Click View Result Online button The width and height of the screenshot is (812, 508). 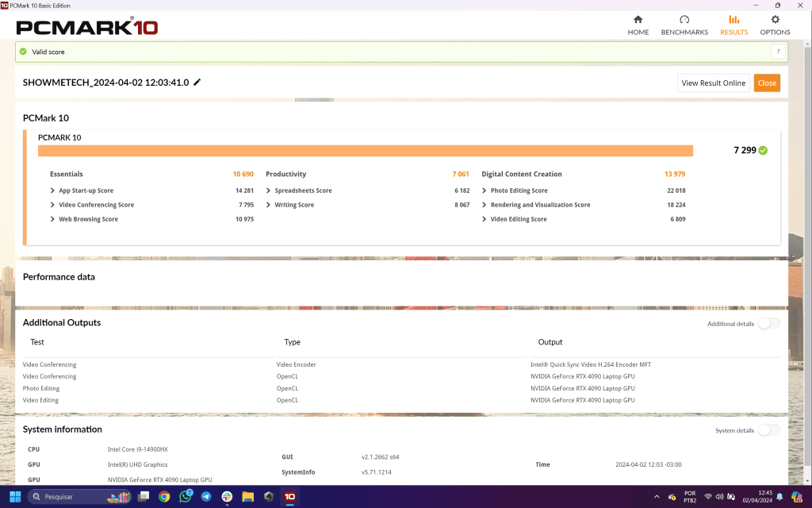coord(713,83)
